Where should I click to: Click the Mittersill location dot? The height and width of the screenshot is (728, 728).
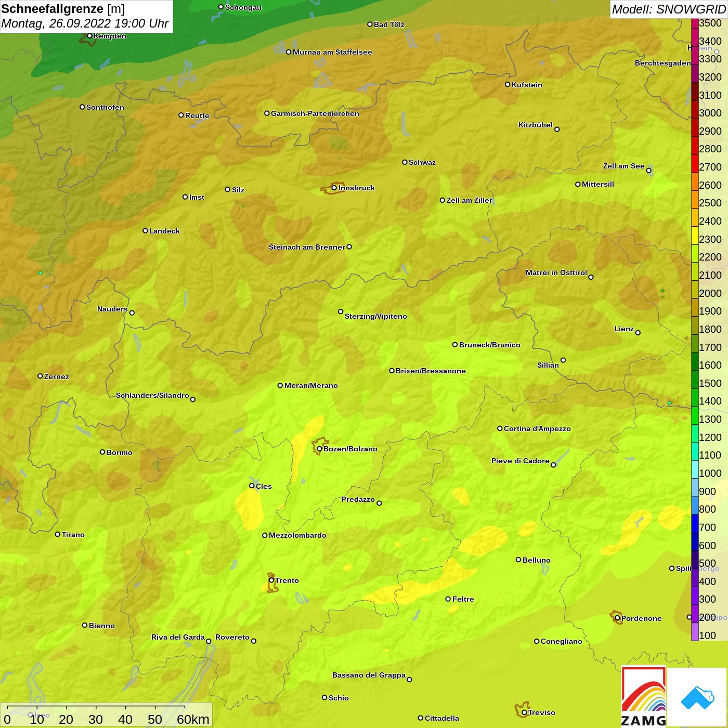[x=578, y=184]
